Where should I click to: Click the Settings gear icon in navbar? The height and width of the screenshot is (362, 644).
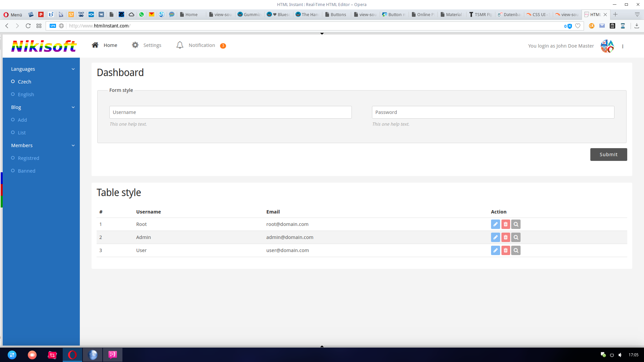(135, 45)
